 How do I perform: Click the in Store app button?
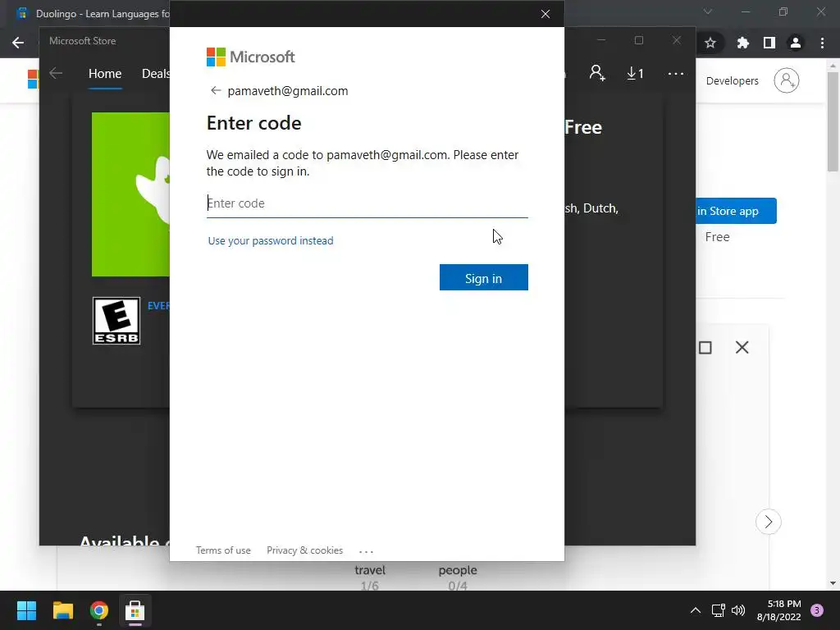point(736,211)
